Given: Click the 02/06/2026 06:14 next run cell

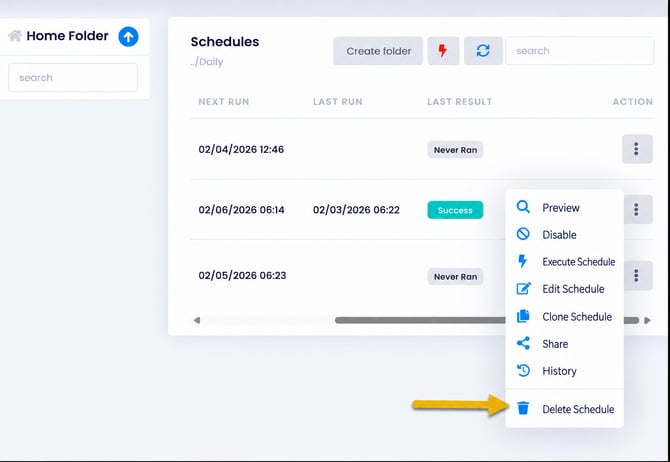Looking at the screenshot, I should point(241,209).
